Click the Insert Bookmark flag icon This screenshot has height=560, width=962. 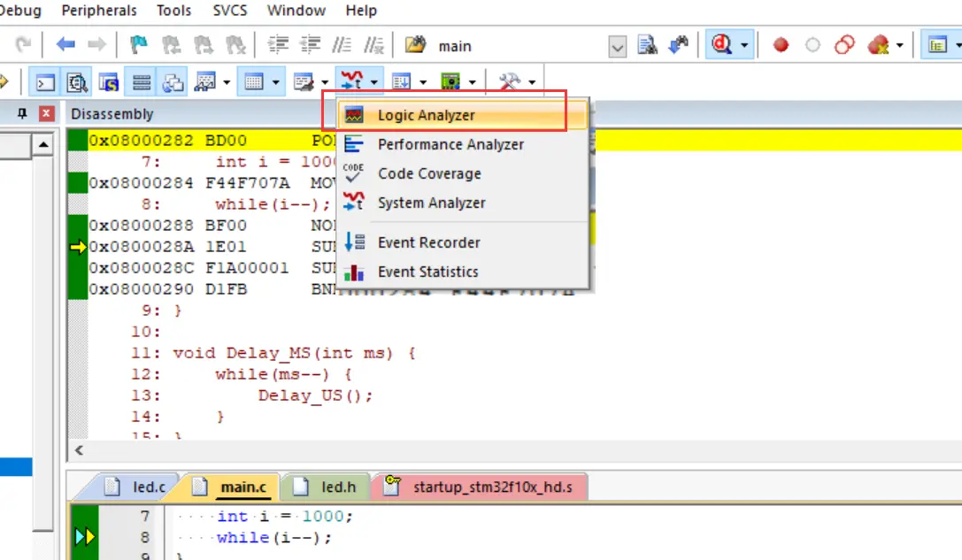pos(138,45)
